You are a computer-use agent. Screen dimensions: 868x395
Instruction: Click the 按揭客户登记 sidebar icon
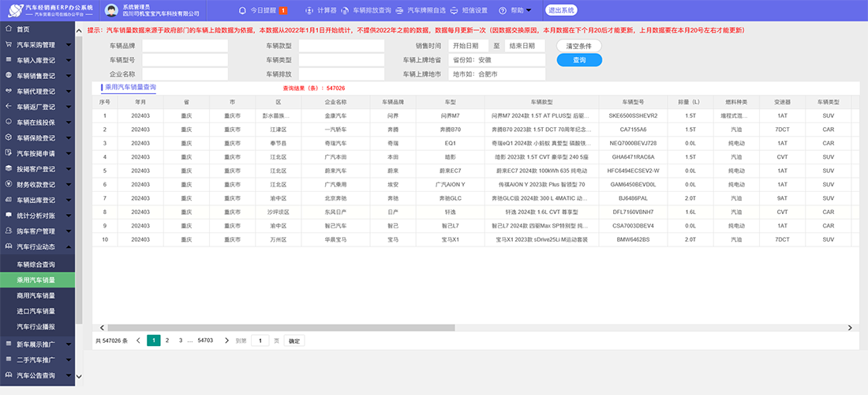(9, 168)
